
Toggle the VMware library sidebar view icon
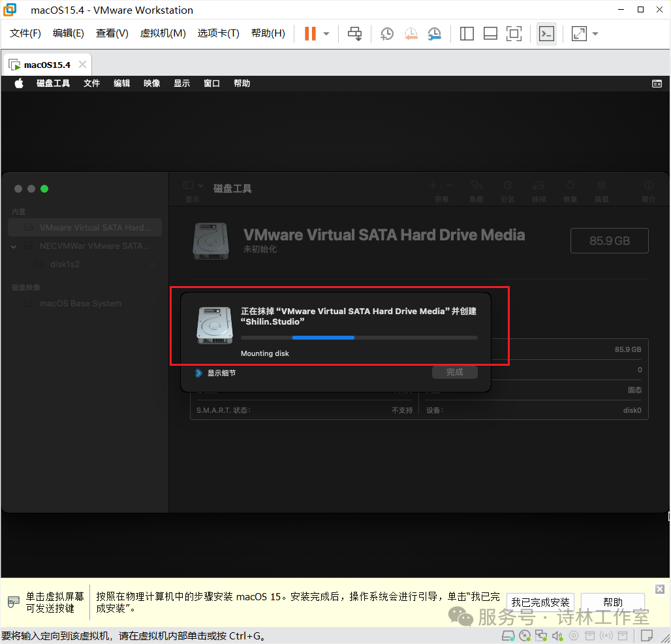(467, 34)
